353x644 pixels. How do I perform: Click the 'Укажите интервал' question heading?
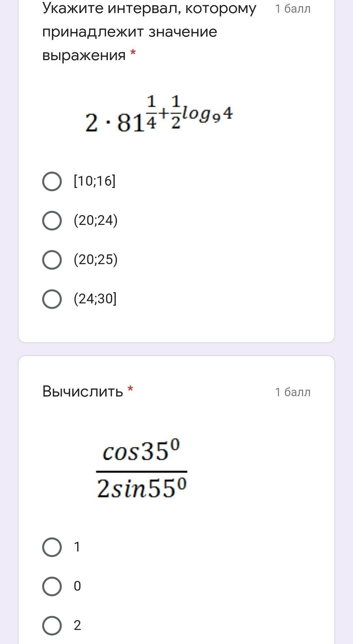pos(149,32)
